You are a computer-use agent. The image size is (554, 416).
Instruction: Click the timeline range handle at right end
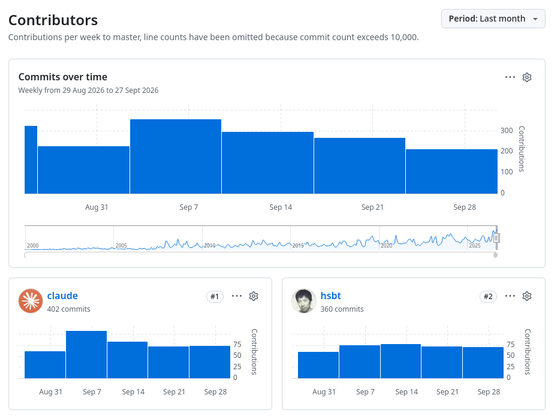[496, 238]
